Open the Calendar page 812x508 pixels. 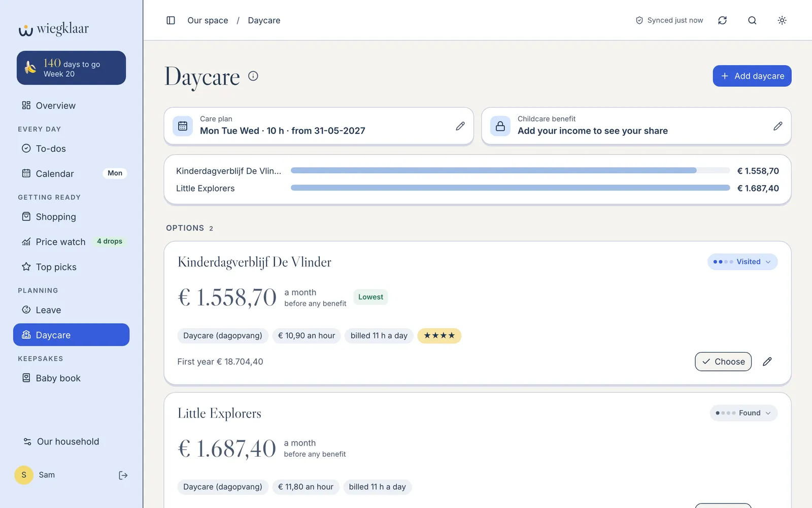click(71, 174)
